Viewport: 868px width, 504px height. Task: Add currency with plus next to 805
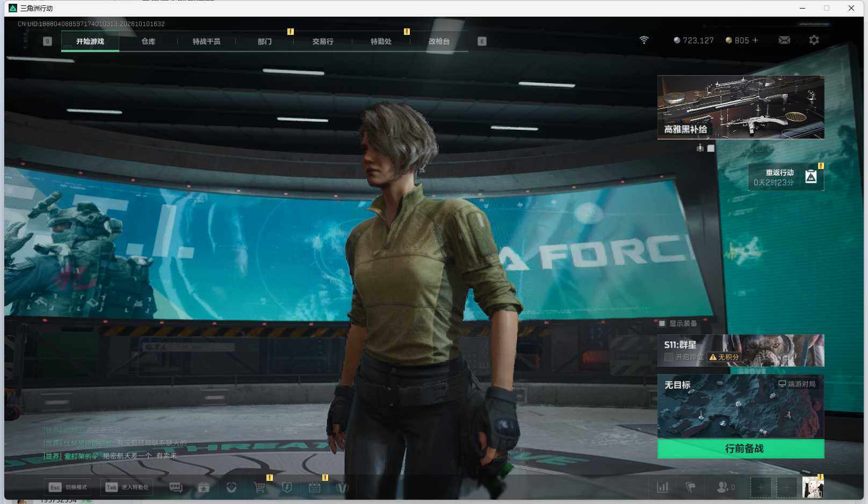click(x=755, y=40)
